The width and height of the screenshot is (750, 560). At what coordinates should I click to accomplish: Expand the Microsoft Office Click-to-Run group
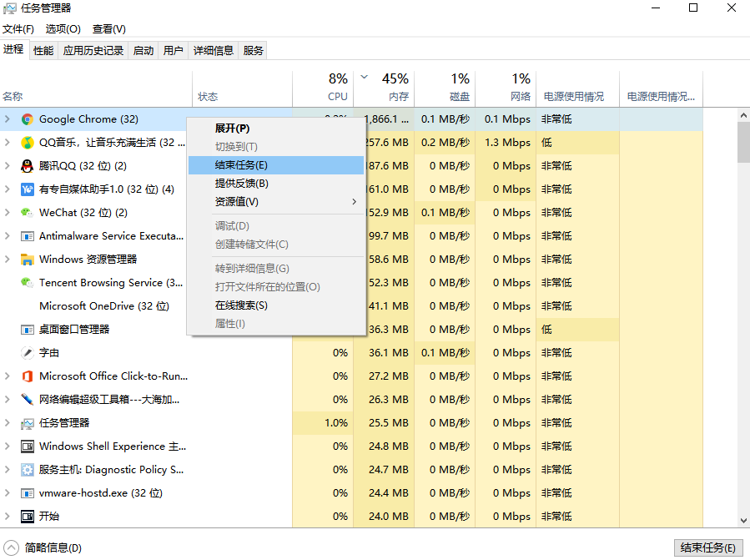pos(8,376)
